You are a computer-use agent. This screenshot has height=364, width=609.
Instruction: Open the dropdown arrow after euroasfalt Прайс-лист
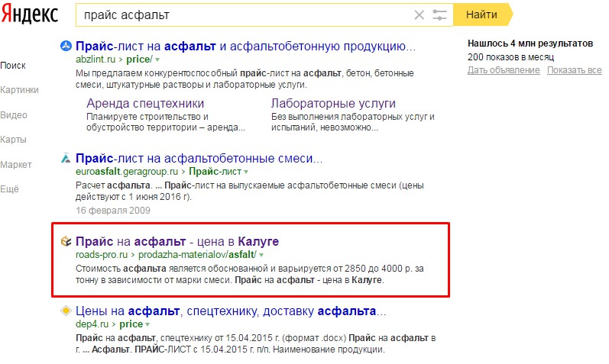click(x=246, y=172)
